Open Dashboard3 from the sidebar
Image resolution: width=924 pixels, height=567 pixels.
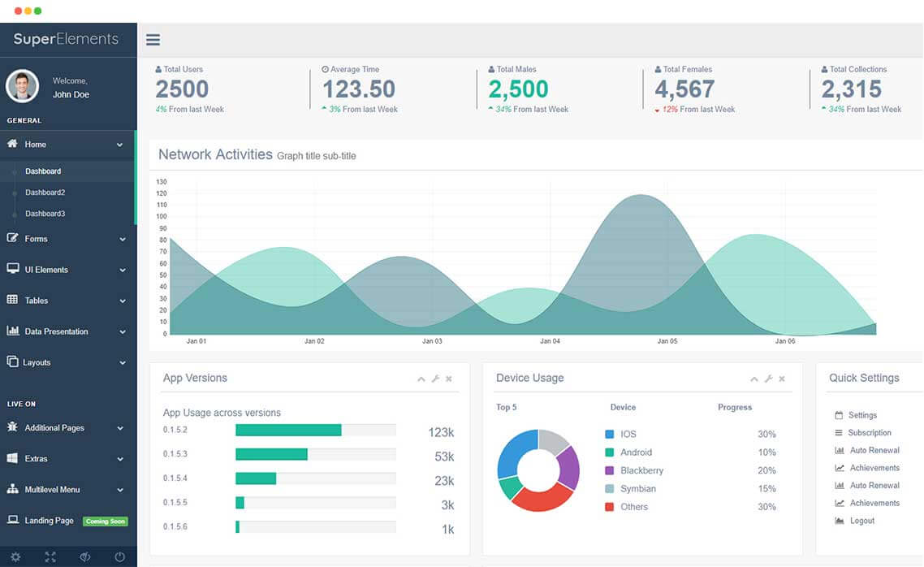[x=45, y=214]
